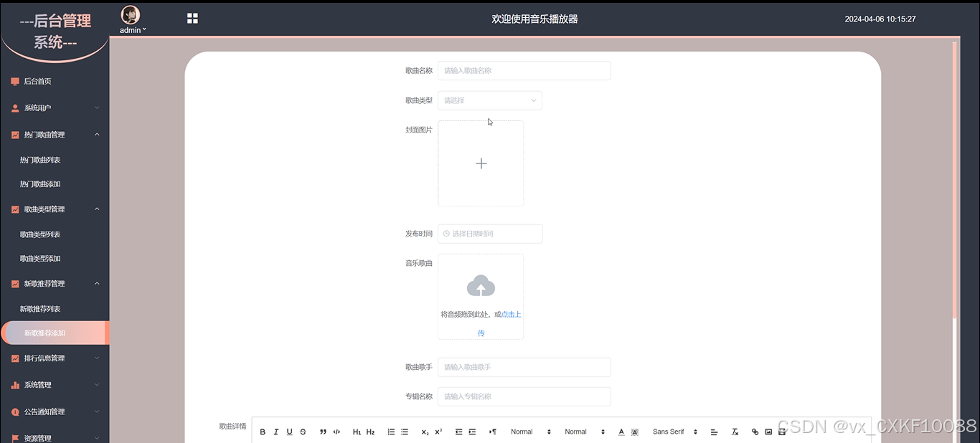980x443 pixels.
Task: Toggle italic formatting in editor toolbar
Action: 276,432
